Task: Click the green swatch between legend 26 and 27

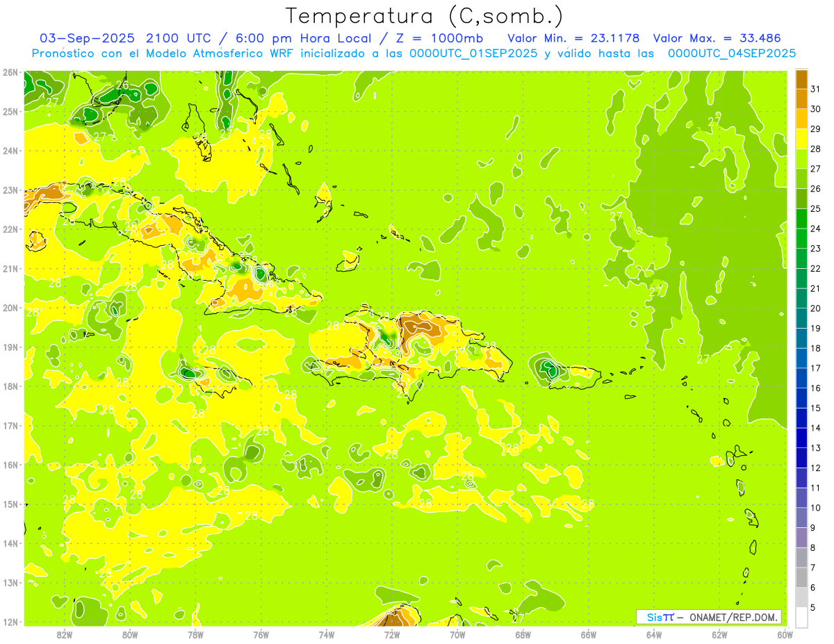Action: [x=801, y=179]
